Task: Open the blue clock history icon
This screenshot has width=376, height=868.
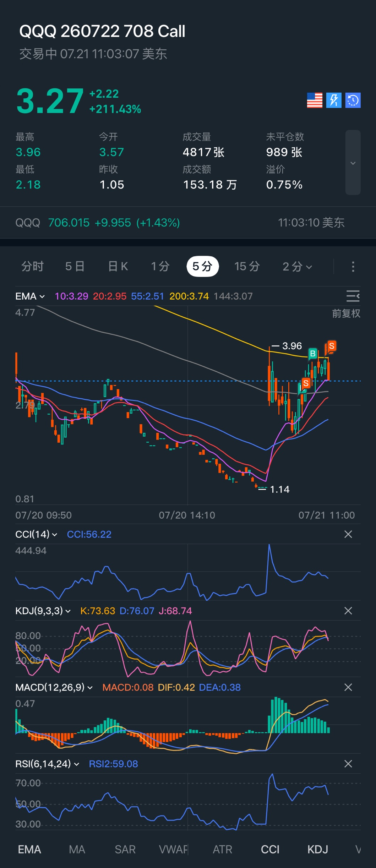Action: tap(353, 100)
